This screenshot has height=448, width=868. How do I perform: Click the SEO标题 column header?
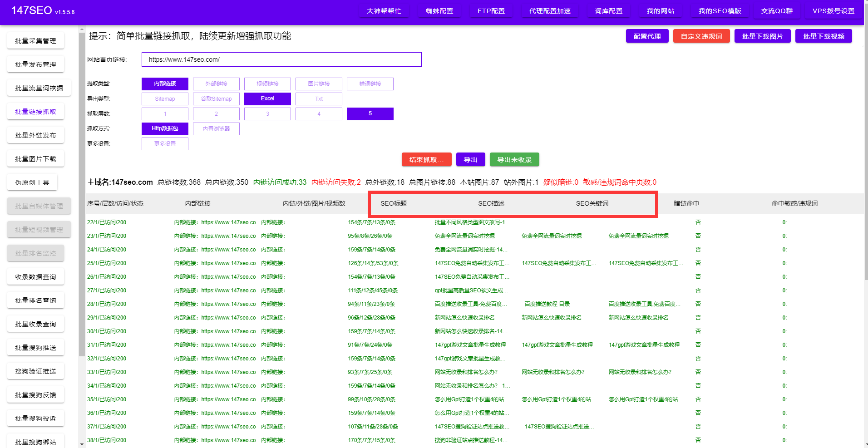point(394,203)
